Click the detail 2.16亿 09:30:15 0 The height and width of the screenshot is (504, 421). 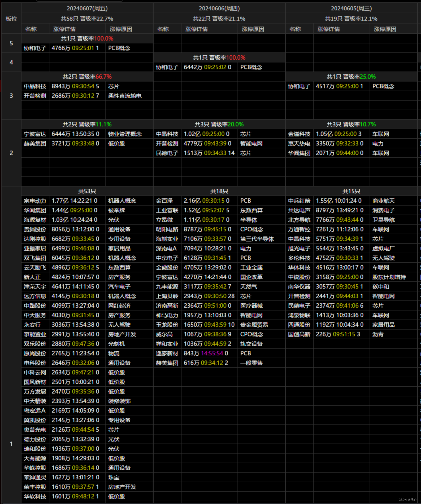(x=207, y=201)
